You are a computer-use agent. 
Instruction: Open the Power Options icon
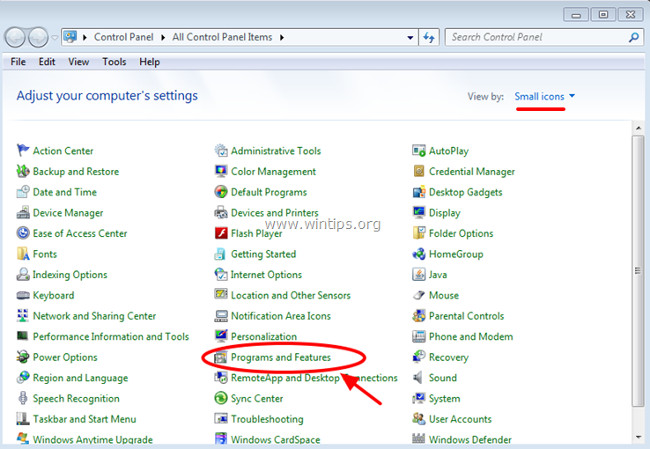pyautogui.click(x=24, y=357)
